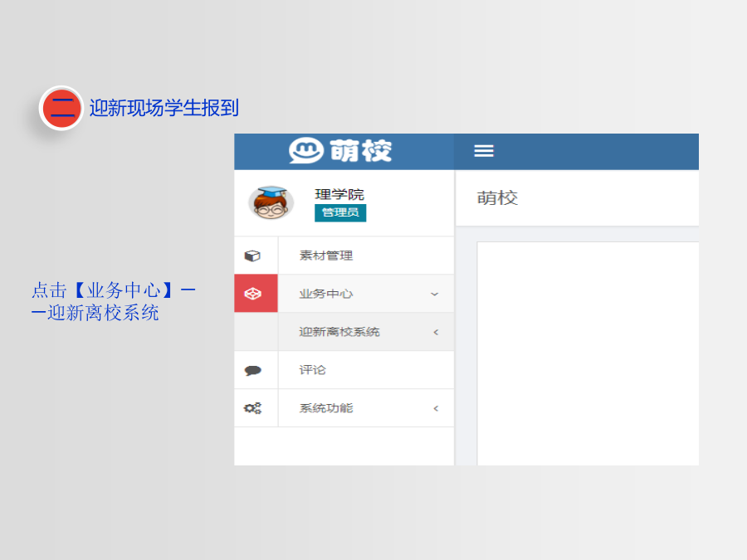The image size is (747, 560).
Task: Click the 萌校 page title
Action: 497,198
